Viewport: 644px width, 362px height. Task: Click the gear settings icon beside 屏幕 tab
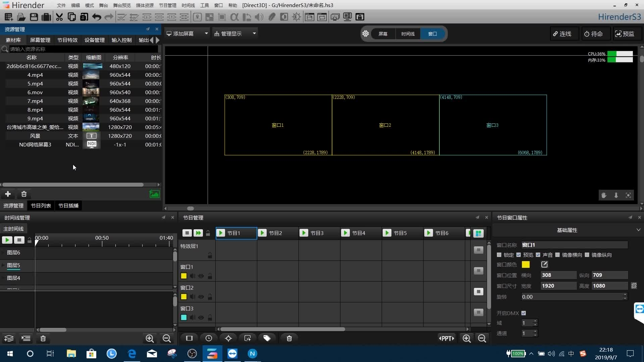(366, 34)
